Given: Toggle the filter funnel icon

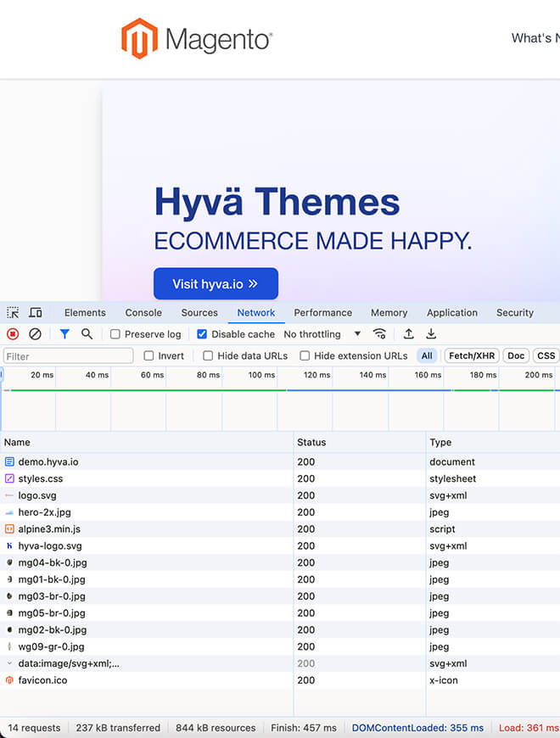Looking at the screenshot, I should coord(65,334).
